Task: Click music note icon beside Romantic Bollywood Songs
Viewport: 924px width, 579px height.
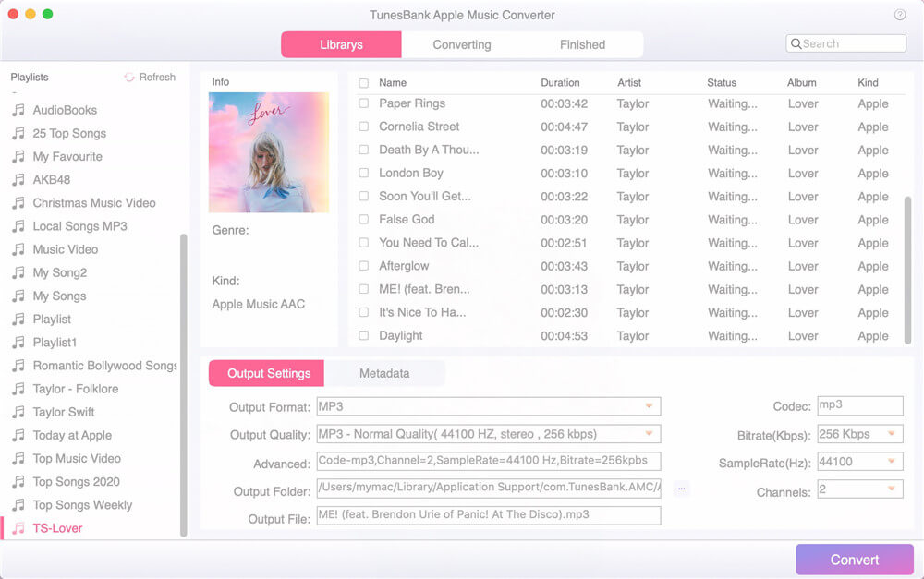Action: pyautogui.click(x=18, y=365)
